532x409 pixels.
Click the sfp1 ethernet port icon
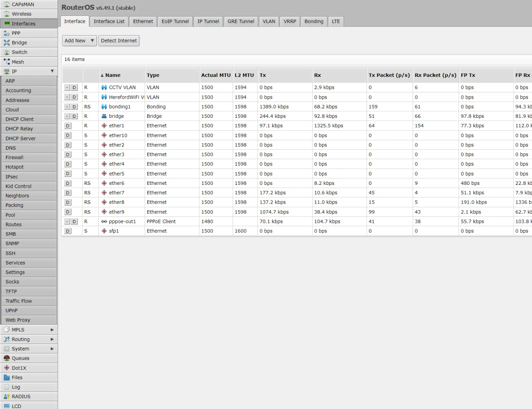104,231
